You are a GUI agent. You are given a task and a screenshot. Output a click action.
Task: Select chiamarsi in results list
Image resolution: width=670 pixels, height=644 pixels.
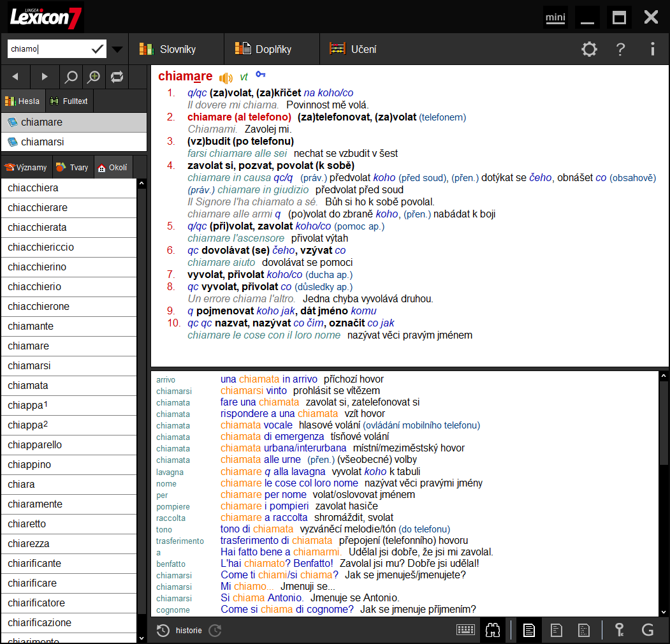point(74,142)
